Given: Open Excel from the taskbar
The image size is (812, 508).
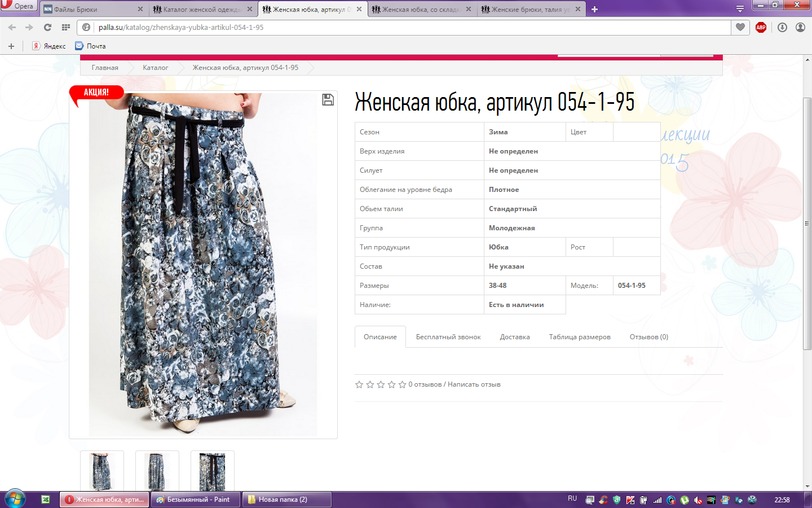Looking at the screenshot, I should (x=46, y=500).
